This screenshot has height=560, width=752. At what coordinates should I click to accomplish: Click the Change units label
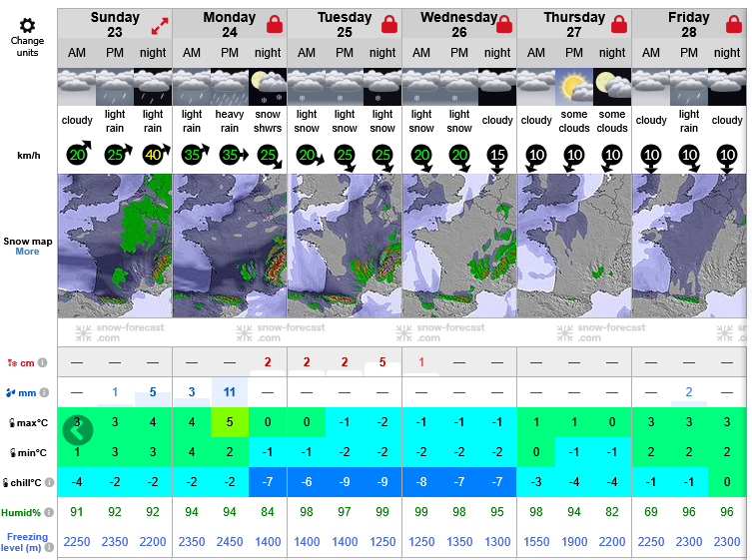tap(27, 47)
